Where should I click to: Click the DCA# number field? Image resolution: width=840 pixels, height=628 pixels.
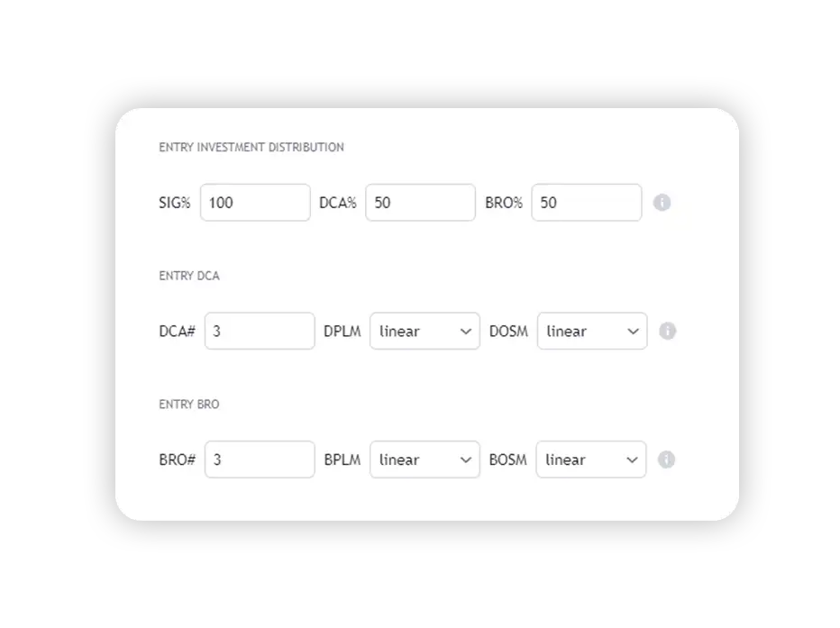260,332
